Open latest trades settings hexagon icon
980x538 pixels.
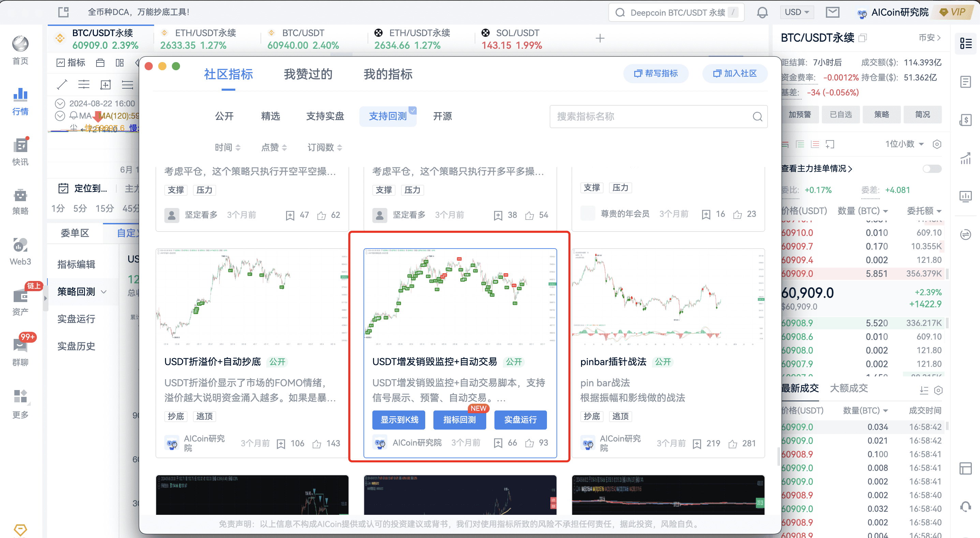click(x=938, y=390)
